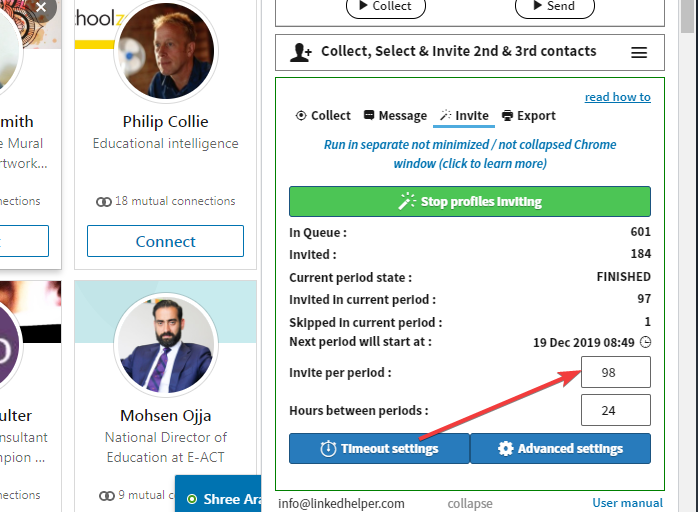Open the hamburger menu beside Collect, Select & Invite
698x512 pixels.
[x=639, y=52]
